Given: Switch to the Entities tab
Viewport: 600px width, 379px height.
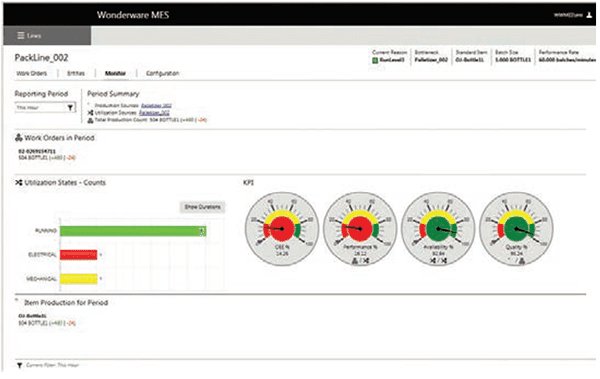Looking at the screenshot, I should coord(76,73).
